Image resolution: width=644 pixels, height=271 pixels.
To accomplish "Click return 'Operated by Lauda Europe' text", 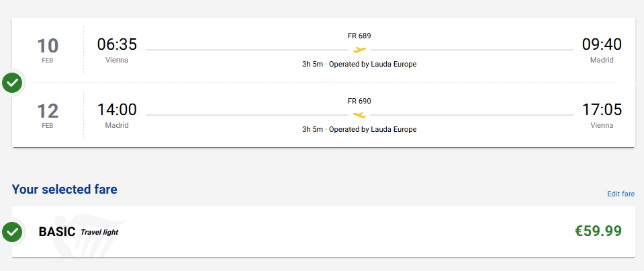I will 373,129.
